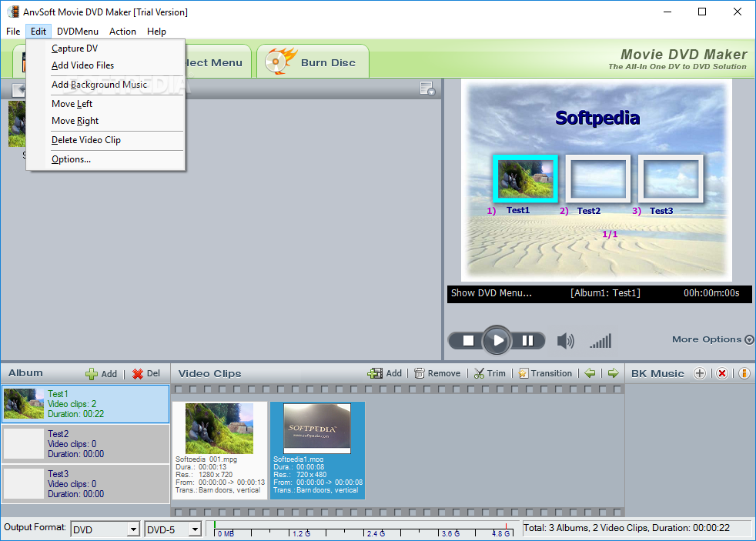Trim the selected video clip
The height and width of the screenshot is (541, 756).
click(490, 373)
